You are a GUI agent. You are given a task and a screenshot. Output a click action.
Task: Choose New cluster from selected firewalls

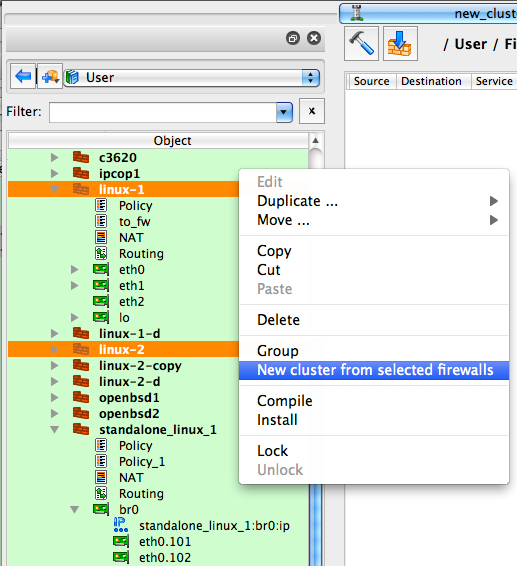point(374,370)
